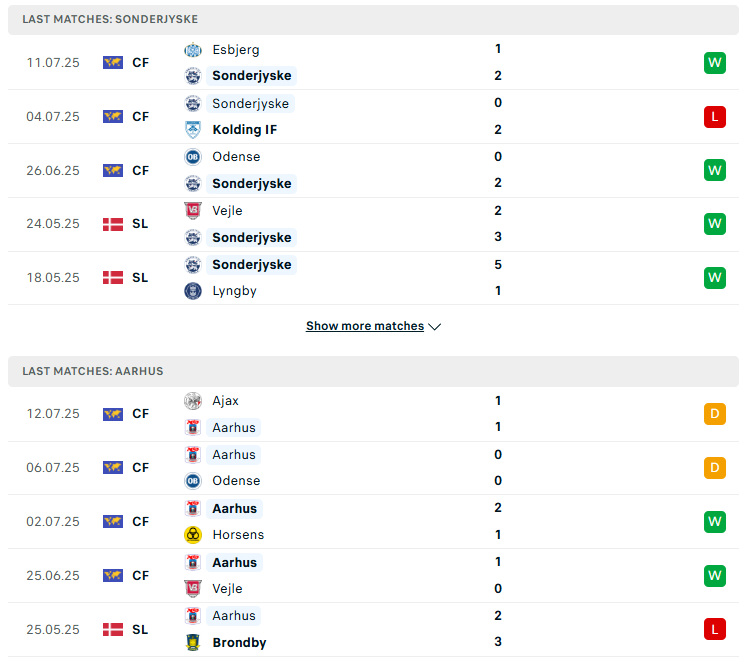Click the red L badge for Kolding IF match
Image resolution: width=745 pixels, height=665 pixels.
click(x=715, y=117)
